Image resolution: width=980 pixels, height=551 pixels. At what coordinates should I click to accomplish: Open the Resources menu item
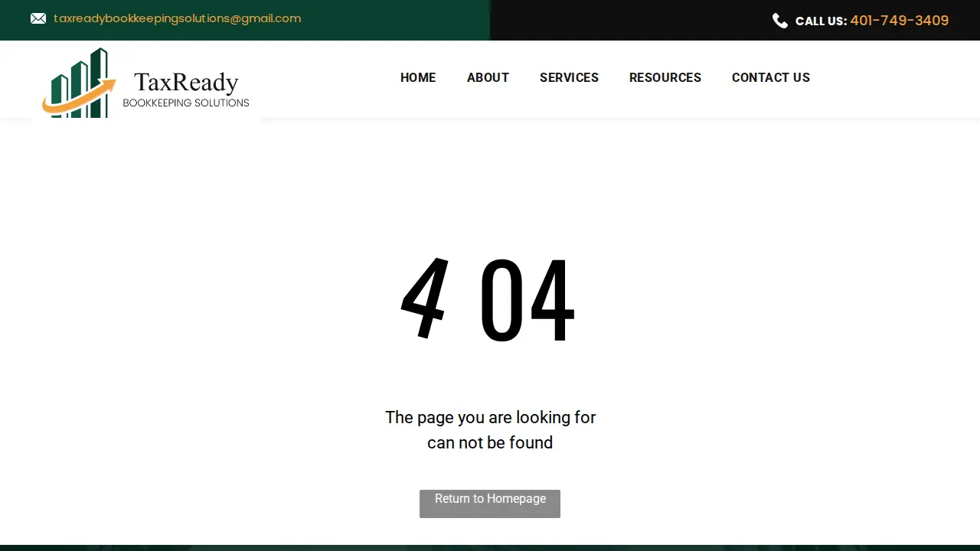coord(665,77)
